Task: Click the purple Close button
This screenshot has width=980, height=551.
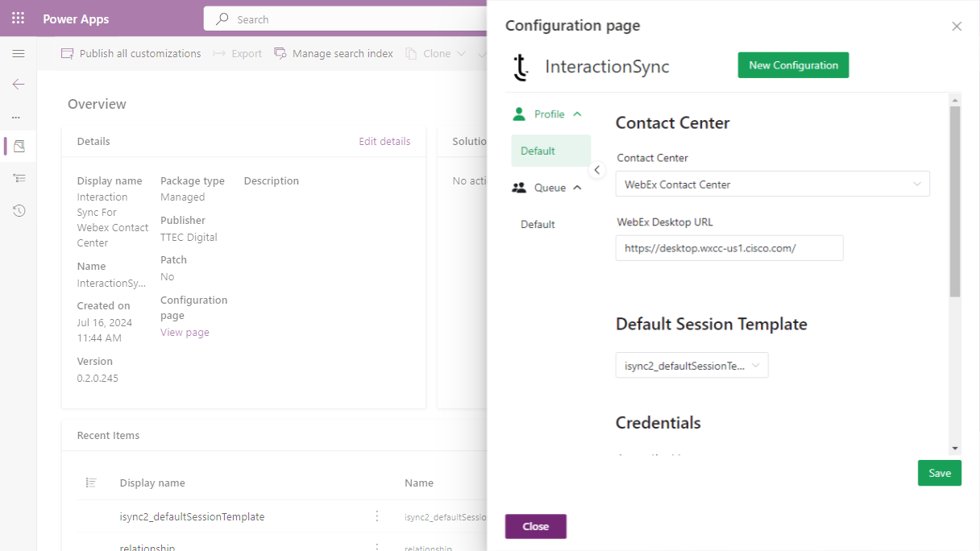Action: pyautogui.click(x=536, y=526)
